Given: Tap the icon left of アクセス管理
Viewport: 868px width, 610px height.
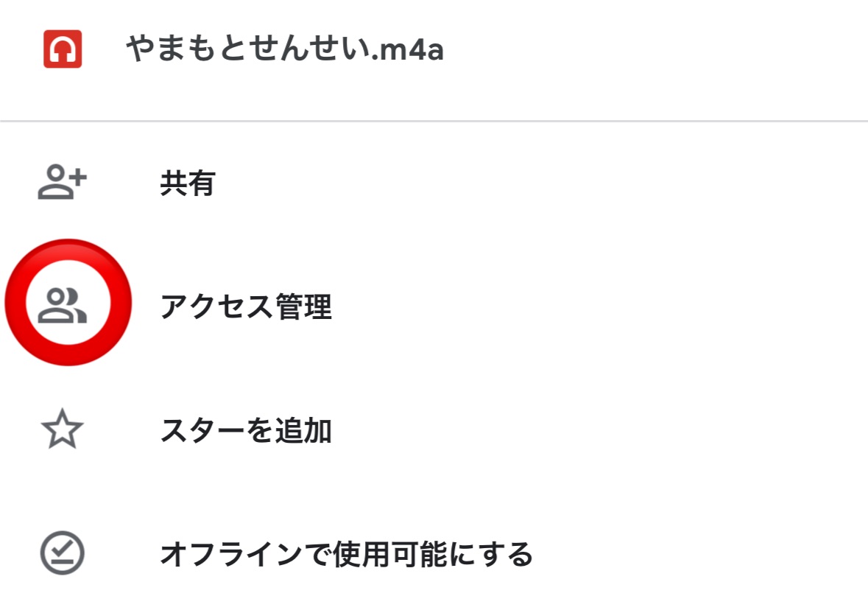Looking at the screenshot, I should click(x=63, y=306).
